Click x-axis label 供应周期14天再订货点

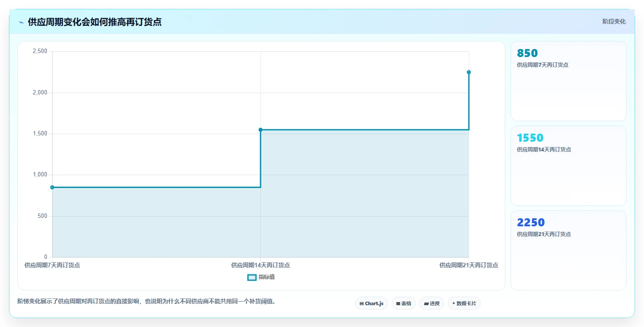[260, 265]
